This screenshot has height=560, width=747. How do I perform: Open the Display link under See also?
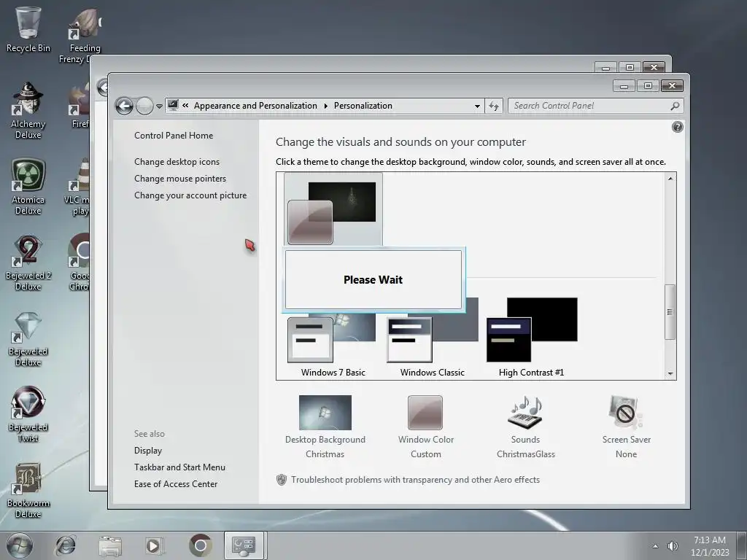(148, 451)
